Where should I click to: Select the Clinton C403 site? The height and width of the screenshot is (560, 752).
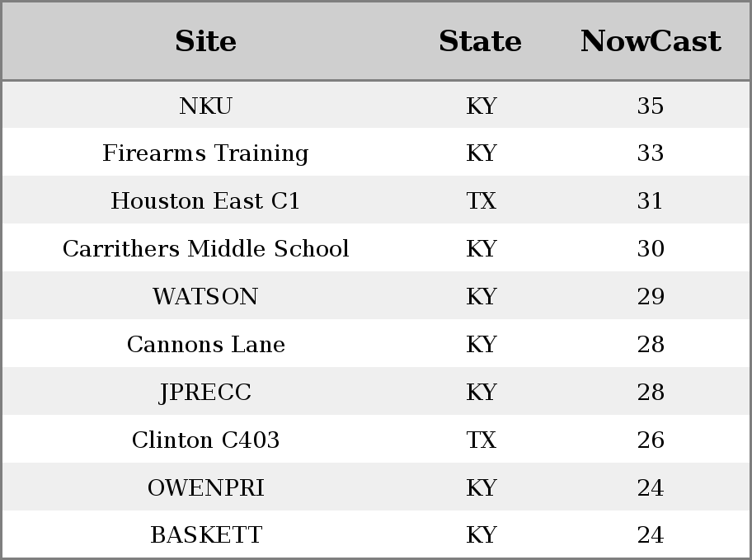tap(205, 440)
